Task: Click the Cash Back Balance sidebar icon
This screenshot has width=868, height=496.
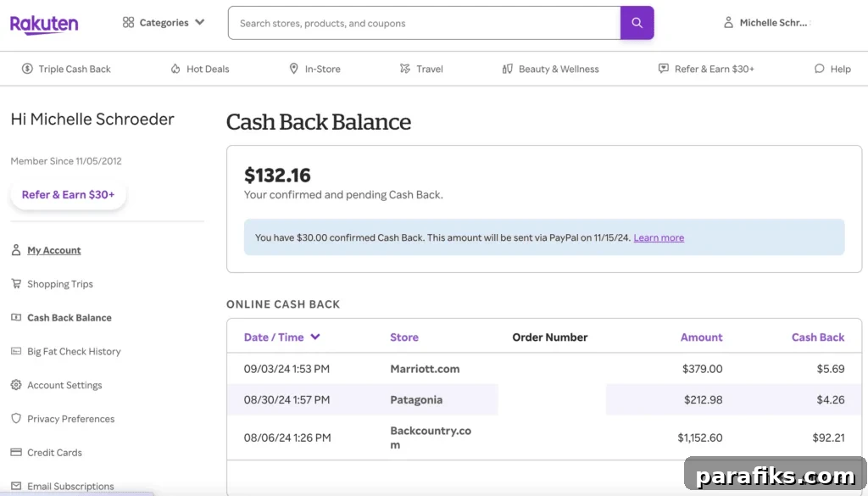Action: point(16,318)
